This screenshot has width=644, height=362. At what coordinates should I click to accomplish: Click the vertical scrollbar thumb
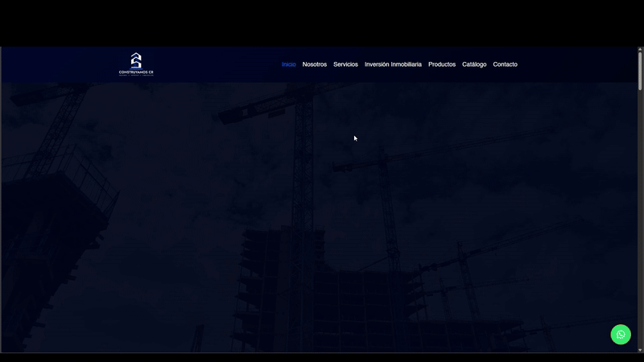click(x=641, y=72)
